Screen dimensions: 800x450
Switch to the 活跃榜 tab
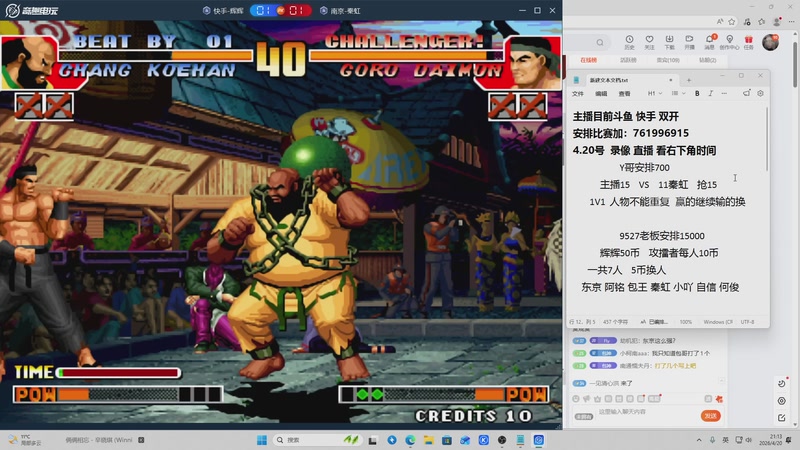click(x=628, y=60)
